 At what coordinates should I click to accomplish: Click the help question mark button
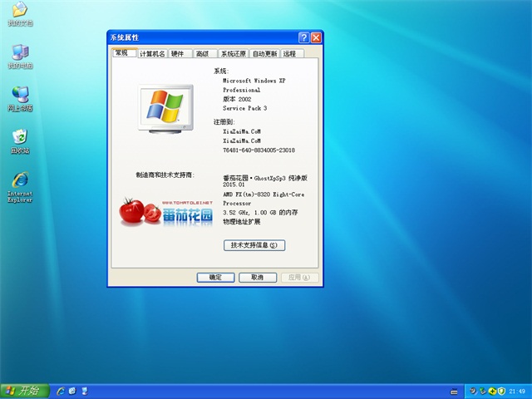pyautogui.click(x=304, y=37)
